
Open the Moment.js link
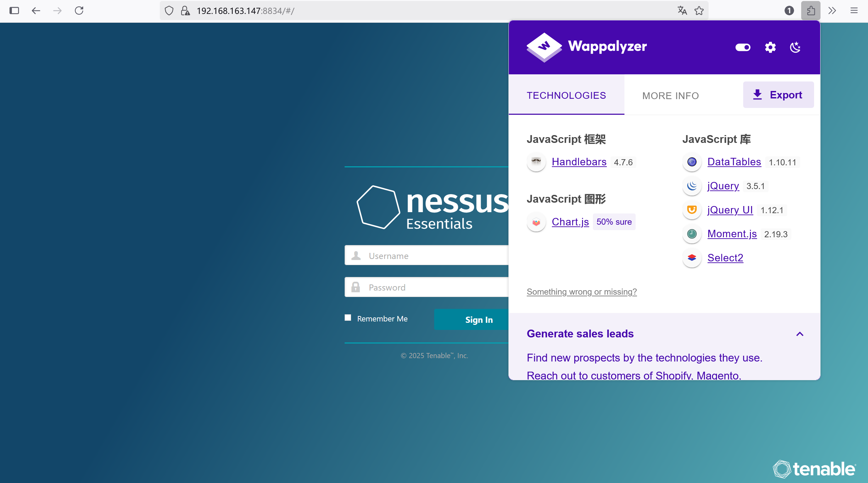point(732,234)
